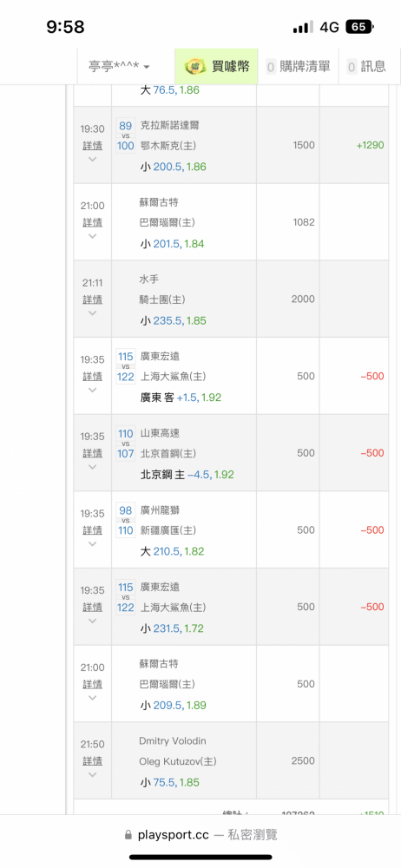Tap the battery indicator in status bar
Image resolution: width=401 pixels, height=868 pixels.
[360, 27]
